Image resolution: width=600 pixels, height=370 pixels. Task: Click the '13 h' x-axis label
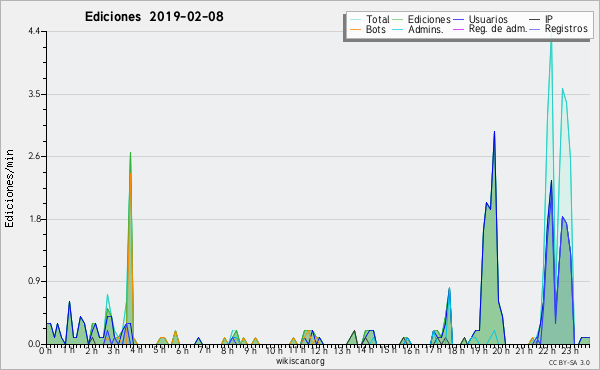(x=341, y=350)
